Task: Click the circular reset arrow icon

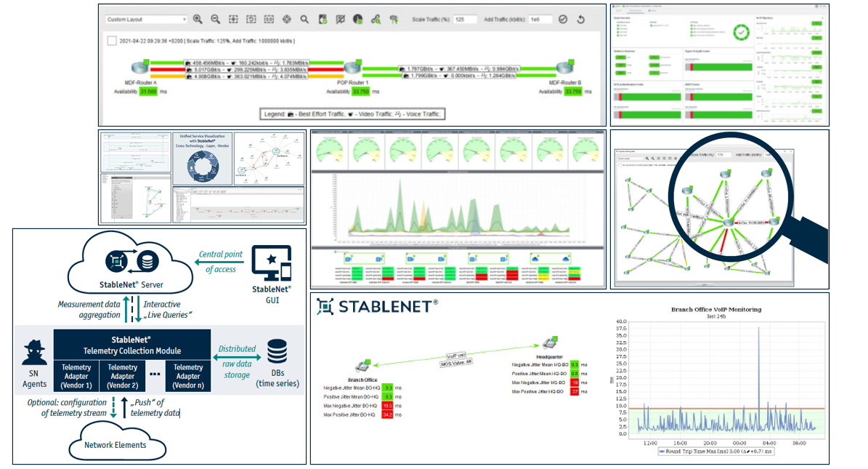Action: point(580,20)
